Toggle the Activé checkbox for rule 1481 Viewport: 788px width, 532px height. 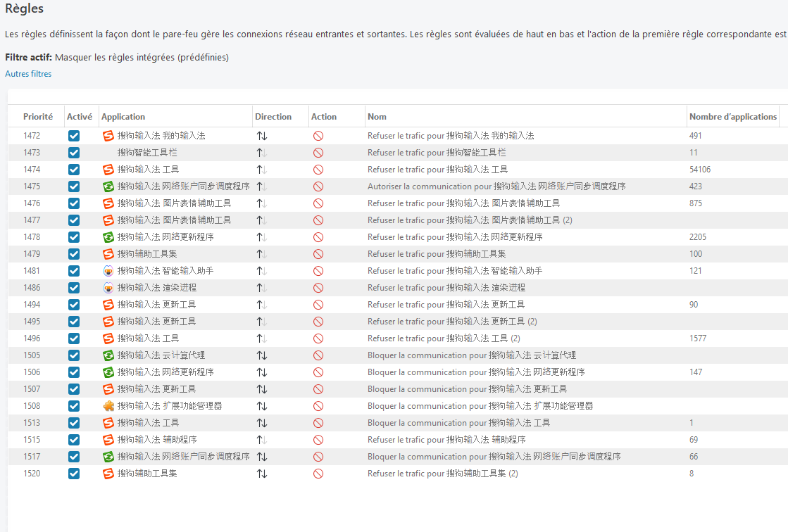[74, 271]
